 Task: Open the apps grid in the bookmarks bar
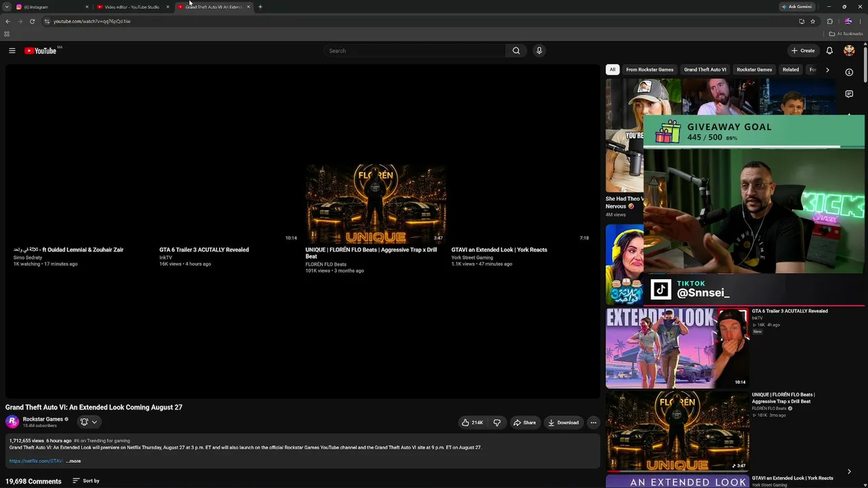coord(7,34)
